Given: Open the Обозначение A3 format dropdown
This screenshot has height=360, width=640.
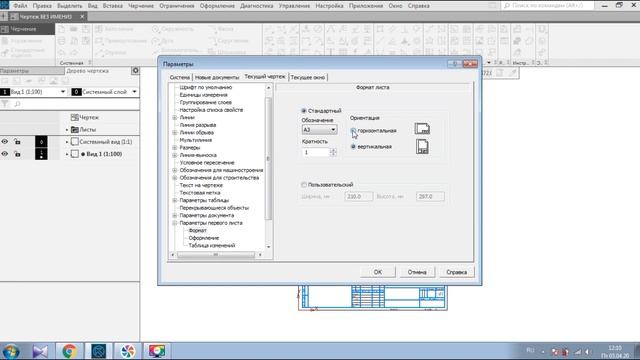Looking at the screenshot, I should point(319,130).
